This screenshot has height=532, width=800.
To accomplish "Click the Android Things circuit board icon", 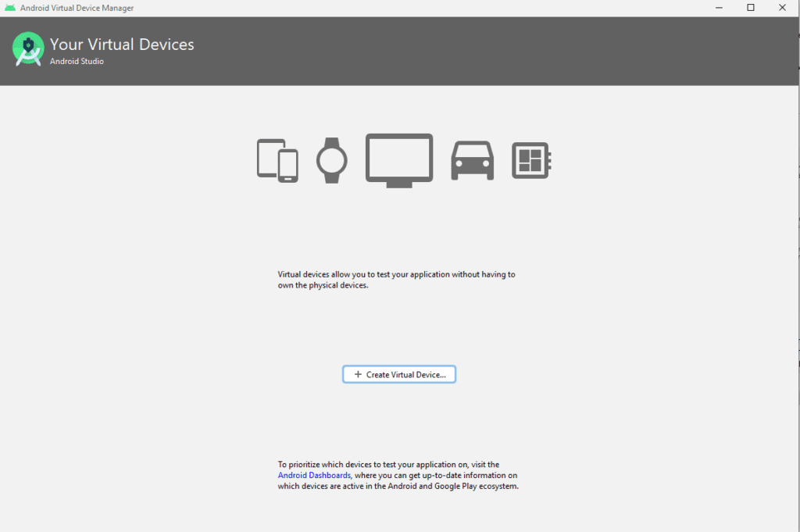I will click(x=531, y=160).
